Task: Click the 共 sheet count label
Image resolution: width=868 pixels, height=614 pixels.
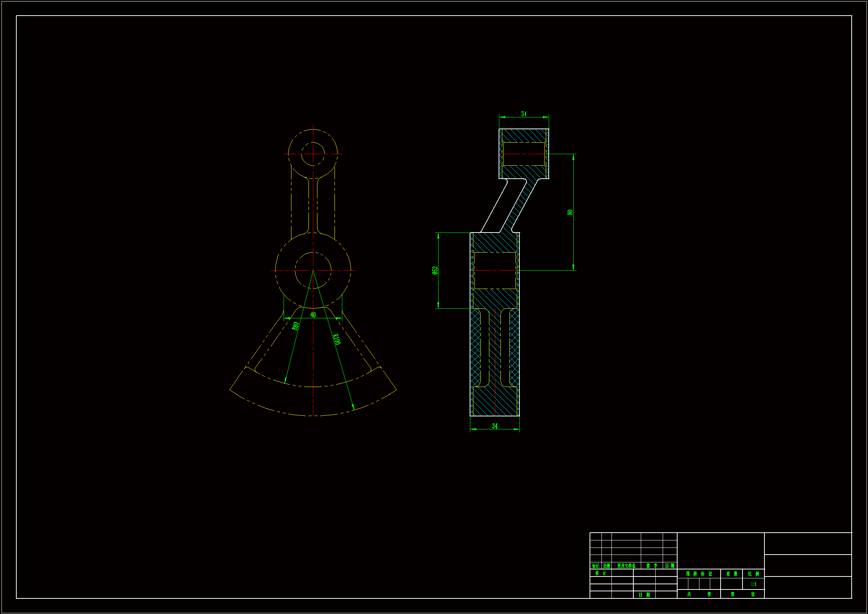Action: pos(689,594)
